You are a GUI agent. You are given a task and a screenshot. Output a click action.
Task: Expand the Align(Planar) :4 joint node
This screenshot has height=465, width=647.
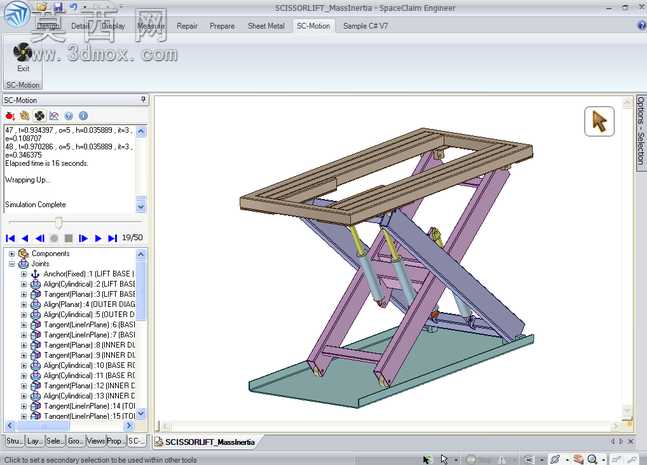[24, 304]
